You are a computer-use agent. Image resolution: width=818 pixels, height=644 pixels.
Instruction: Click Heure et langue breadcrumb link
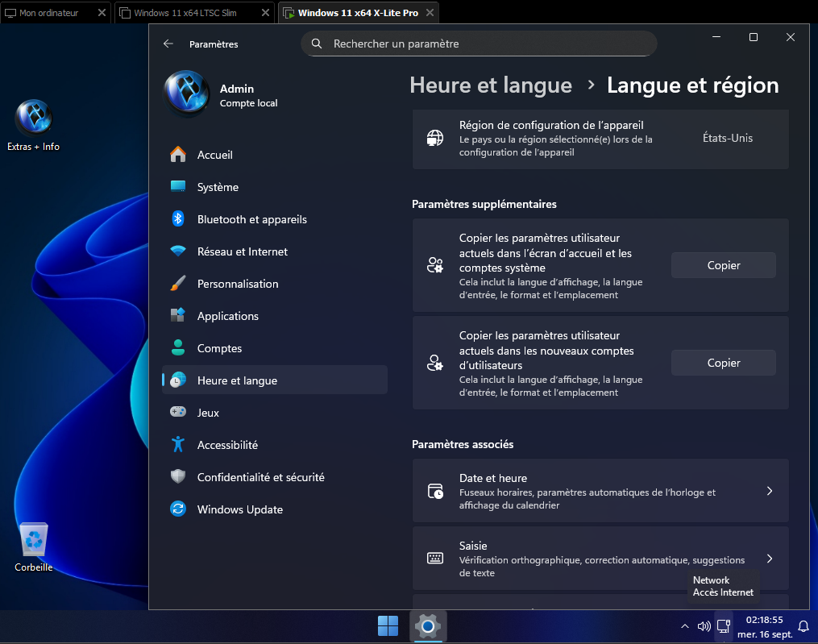[490, 85]
